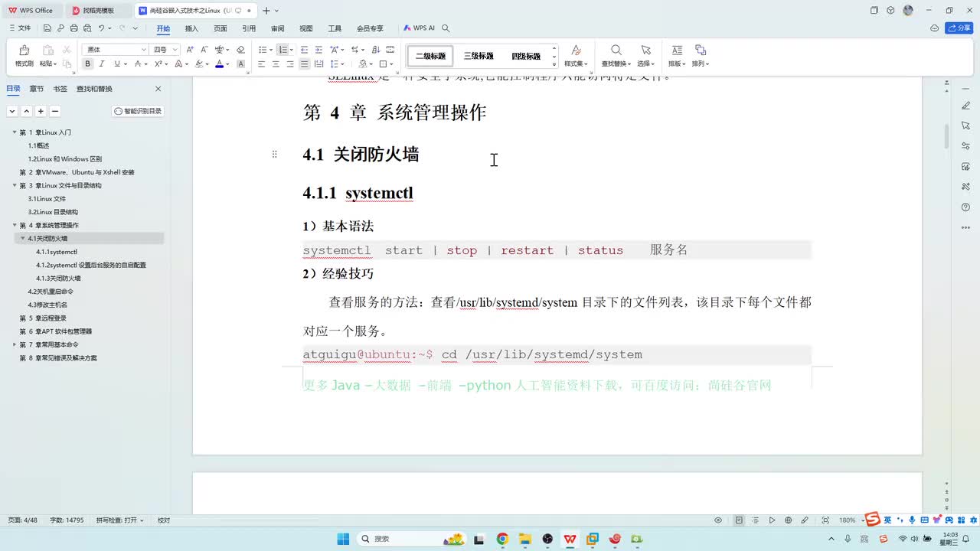
Task: Center align the text
Action: tap(276, 64)
